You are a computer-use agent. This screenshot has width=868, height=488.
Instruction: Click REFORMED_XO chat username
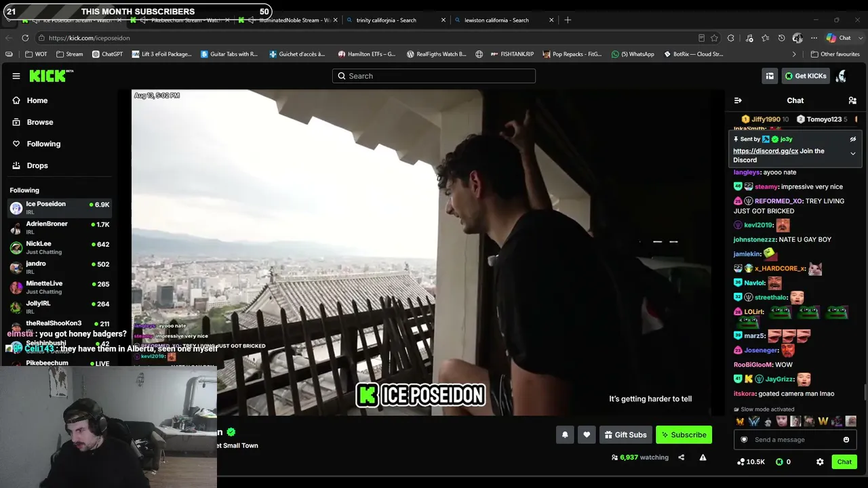point(778,201)
